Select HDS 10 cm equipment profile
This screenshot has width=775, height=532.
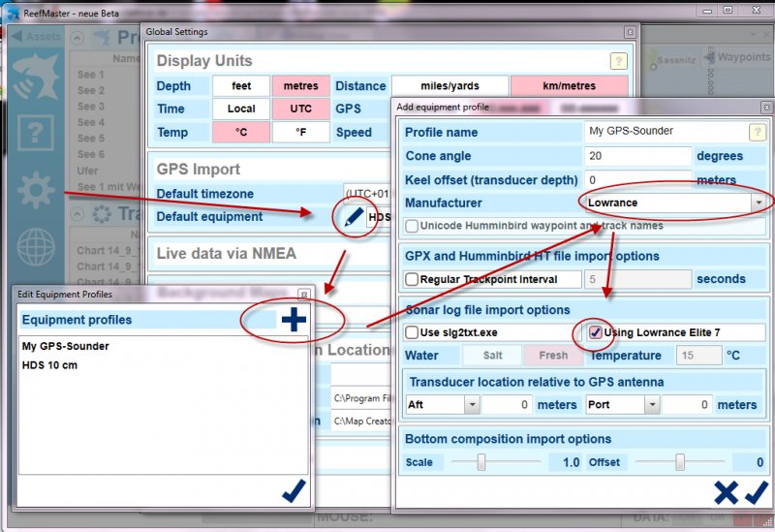click(49, 364)
